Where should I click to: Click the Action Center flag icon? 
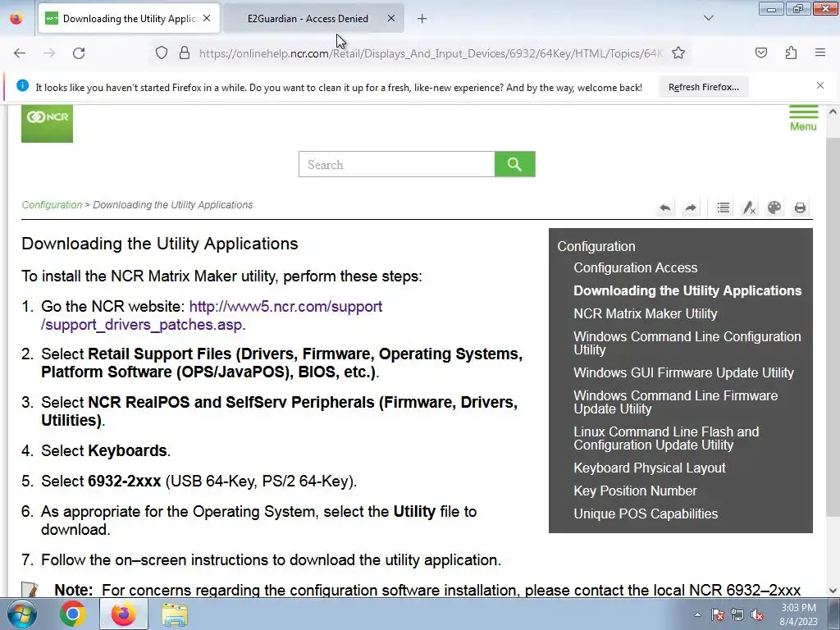coord(718,615)
